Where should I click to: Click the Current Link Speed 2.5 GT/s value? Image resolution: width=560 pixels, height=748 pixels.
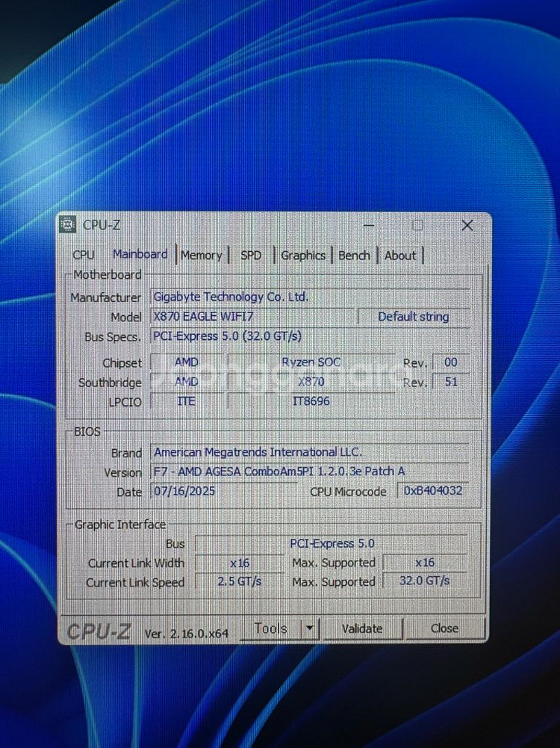239,581
